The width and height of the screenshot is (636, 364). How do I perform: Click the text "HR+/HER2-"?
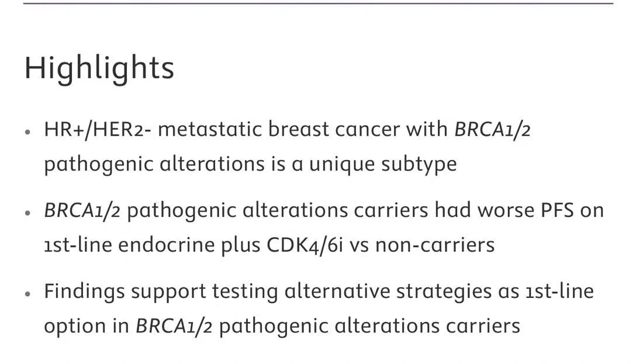coord(97,129)
